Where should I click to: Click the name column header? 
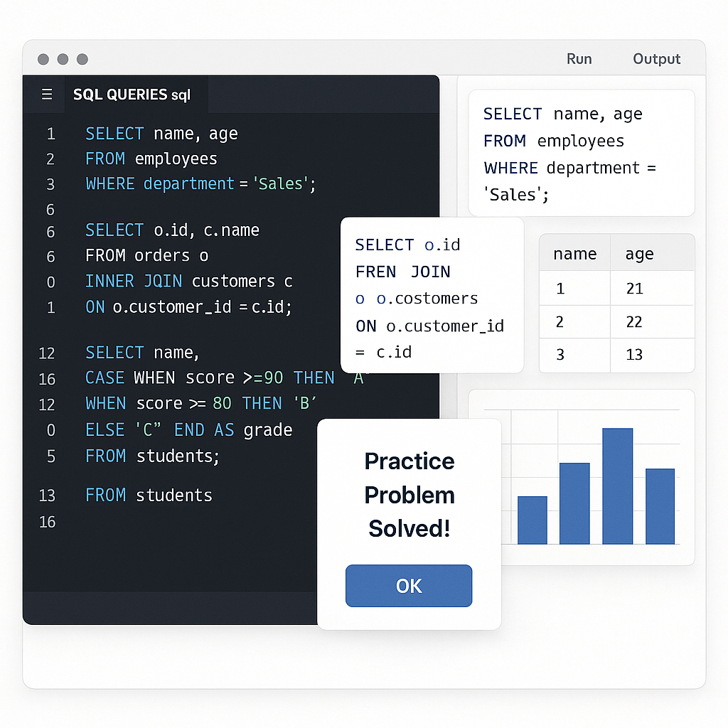coord(574,253)
